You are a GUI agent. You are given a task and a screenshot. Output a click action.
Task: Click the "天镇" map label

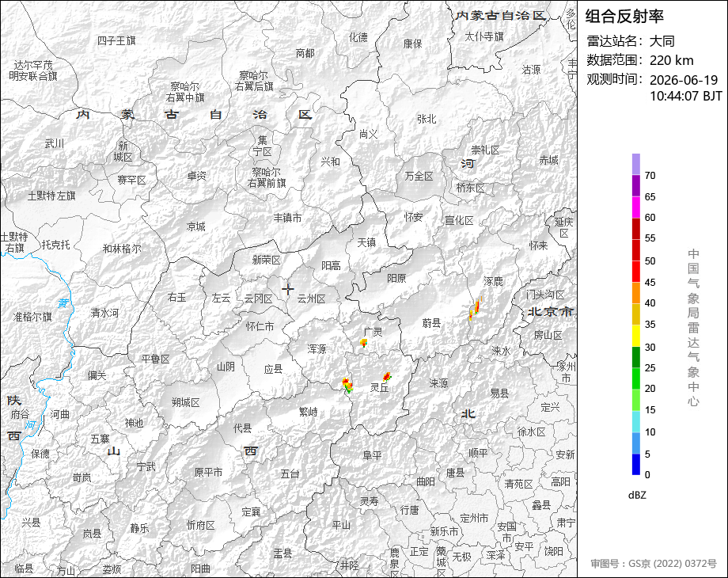tap(366, 242)
